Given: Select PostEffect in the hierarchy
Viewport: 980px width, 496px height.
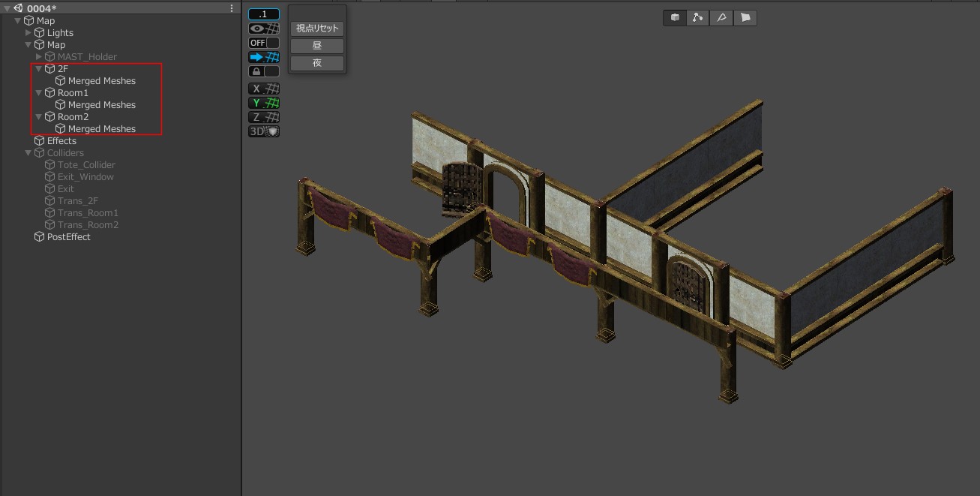Looking at the screenshot, I should pos(68,237).
